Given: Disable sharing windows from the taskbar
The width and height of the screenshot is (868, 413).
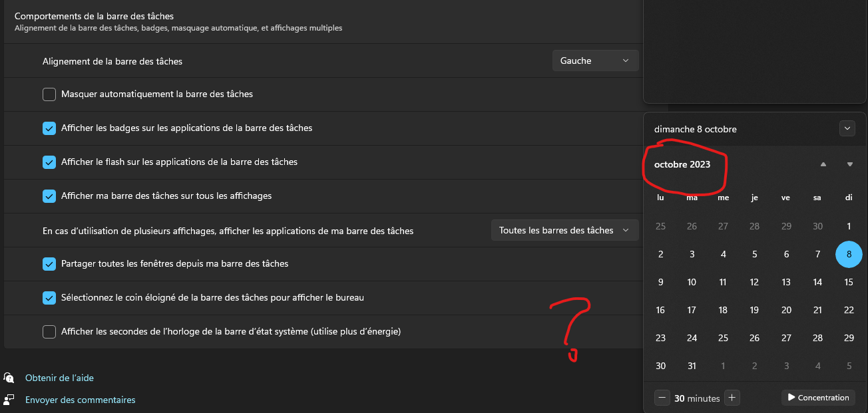Looking at the screenshot, I should [x=49, y=264].
